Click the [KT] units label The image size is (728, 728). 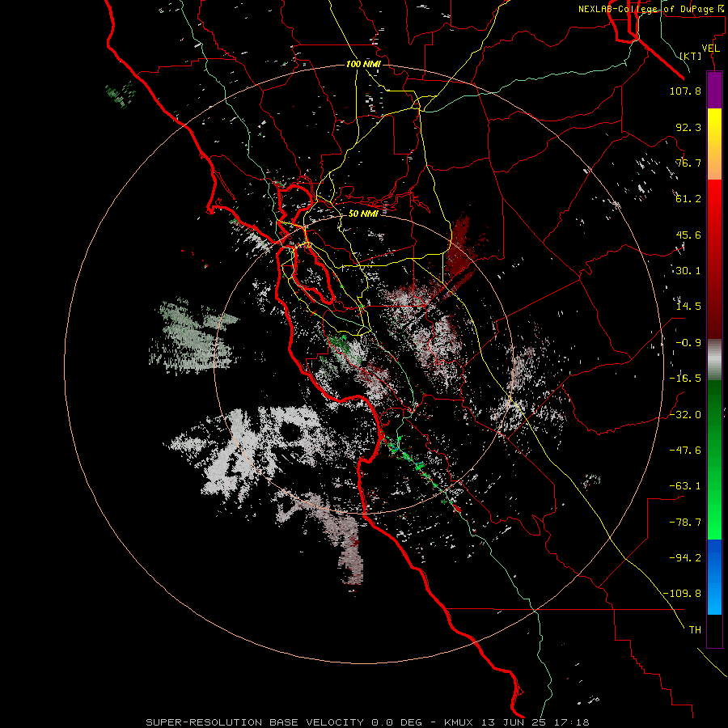(691, 56)
